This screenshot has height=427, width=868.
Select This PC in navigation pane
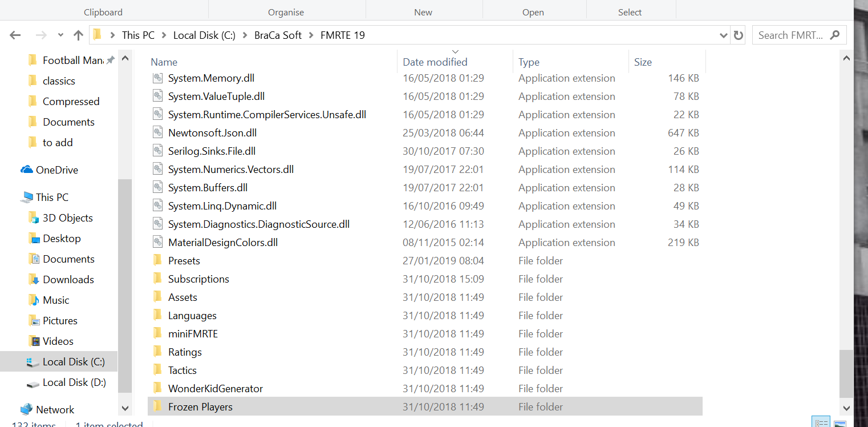click(x=52, y=198)
